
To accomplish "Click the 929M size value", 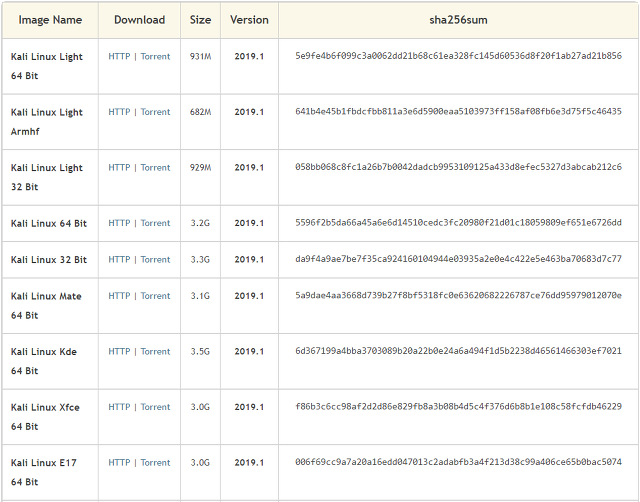I will (x=200, y=167).
